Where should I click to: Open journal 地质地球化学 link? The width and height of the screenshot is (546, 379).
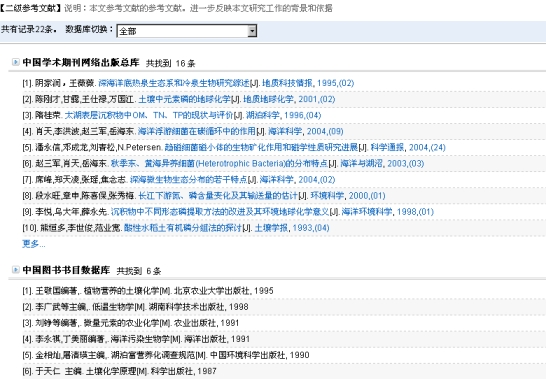click(268, 99)
